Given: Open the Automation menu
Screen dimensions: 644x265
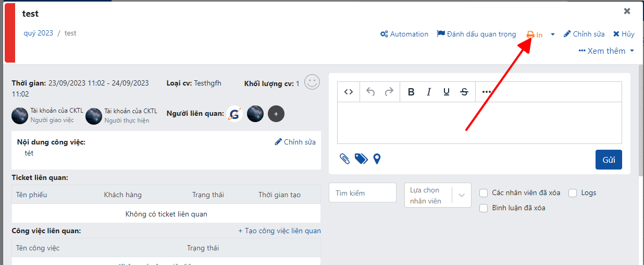Looking at the screenshot, I should (x=404, y=34).
